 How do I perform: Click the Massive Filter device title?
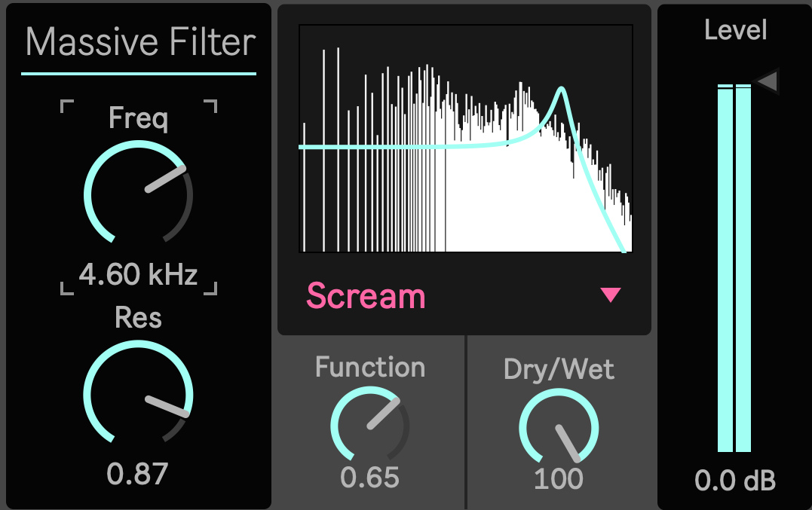point(141,42)
